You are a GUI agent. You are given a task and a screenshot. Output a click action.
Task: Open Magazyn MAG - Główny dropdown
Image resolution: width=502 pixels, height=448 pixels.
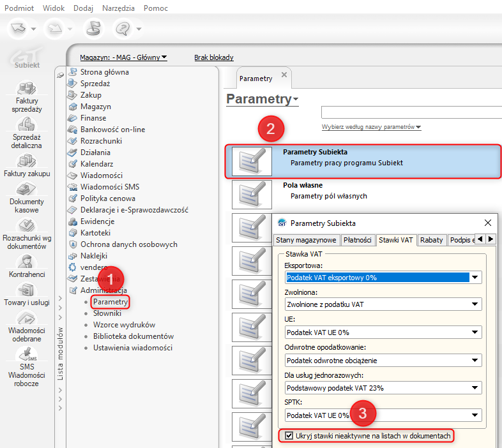[123, 57]
